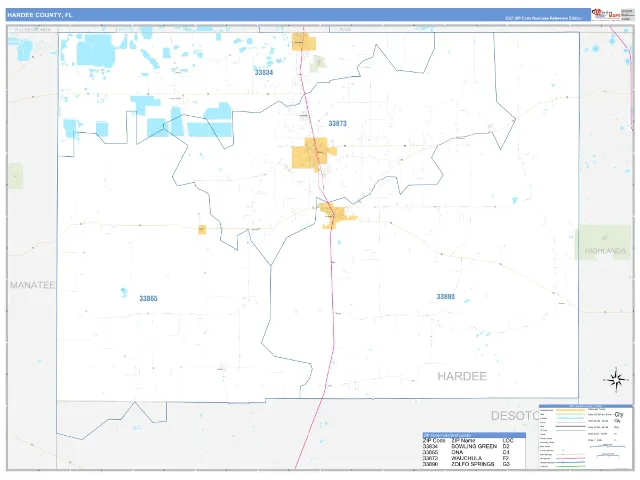Click the HARDEE COUNTY, FL map title

(x=40, y=15)
